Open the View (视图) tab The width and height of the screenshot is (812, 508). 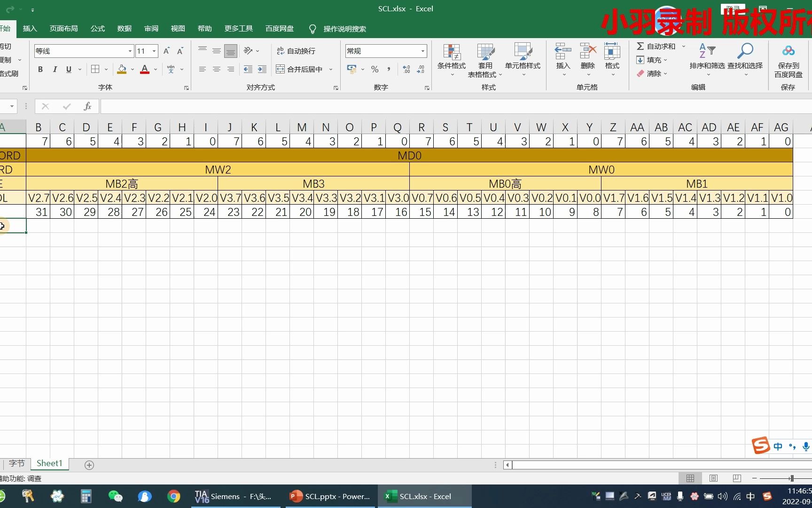click(x=178, y=29)
